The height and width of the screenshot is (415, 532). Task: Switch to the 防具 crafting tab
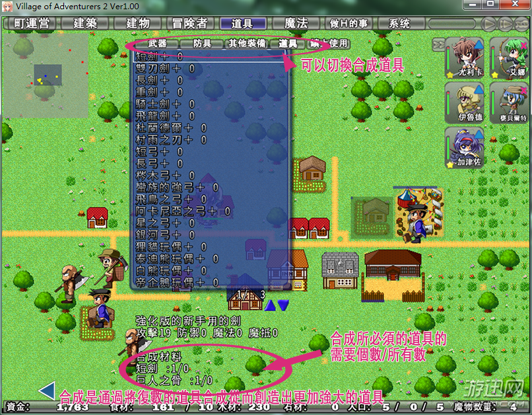201,44
